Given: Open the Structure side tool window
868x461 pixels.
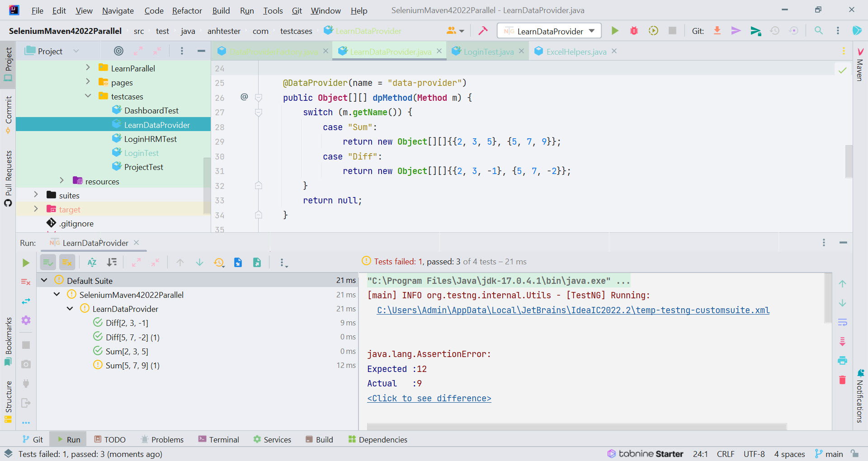Looking at the screenshot, I should [x=8, y=402].
